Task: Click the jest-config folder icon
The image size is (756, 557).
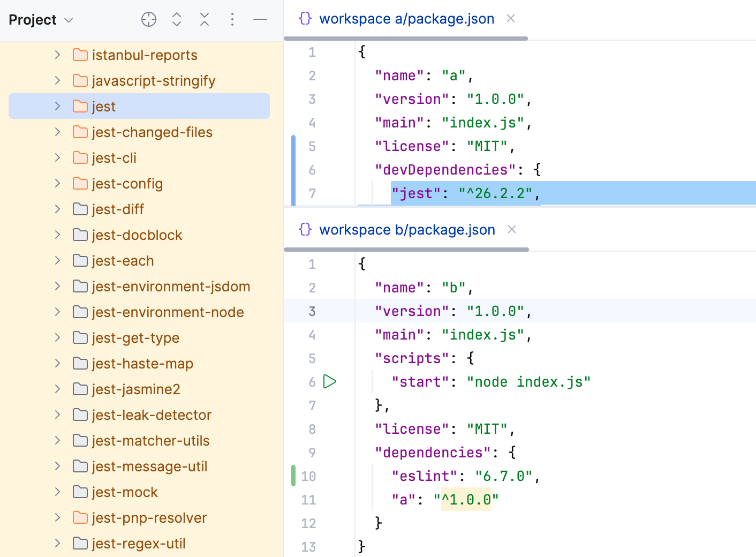Action: click(80, 183)
